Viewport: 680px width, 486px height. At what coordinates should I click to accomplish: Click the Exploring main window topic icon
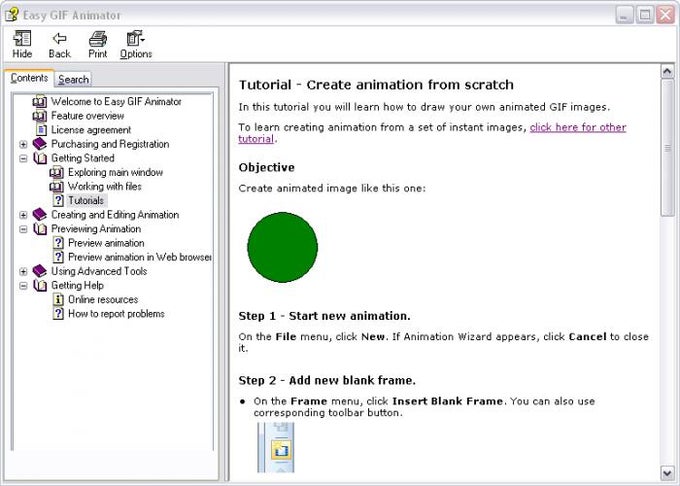pyautogui.click(x=56, y=173)
